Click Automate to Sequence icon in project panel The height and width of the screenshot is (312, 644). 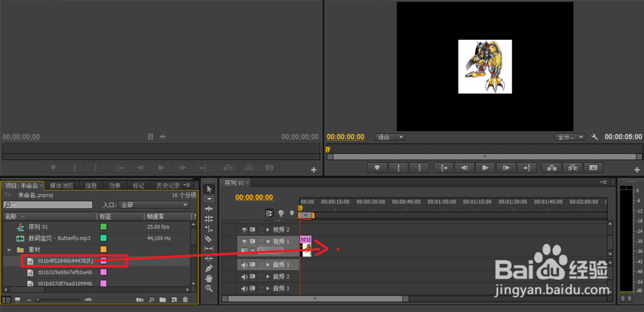[x=140, y=300]
